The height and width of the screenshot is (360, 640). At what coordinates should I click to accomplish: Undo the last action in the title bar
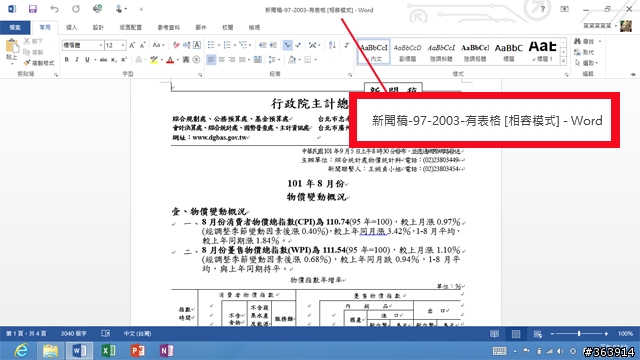(54, 9)
